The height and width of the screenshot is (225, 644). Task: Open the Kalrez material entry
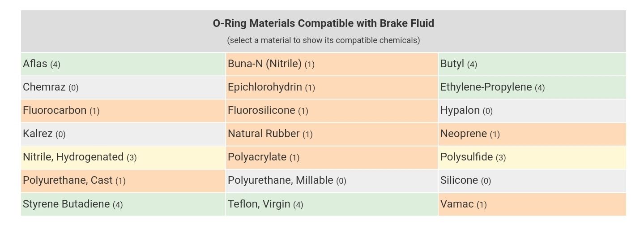[123, 134]
